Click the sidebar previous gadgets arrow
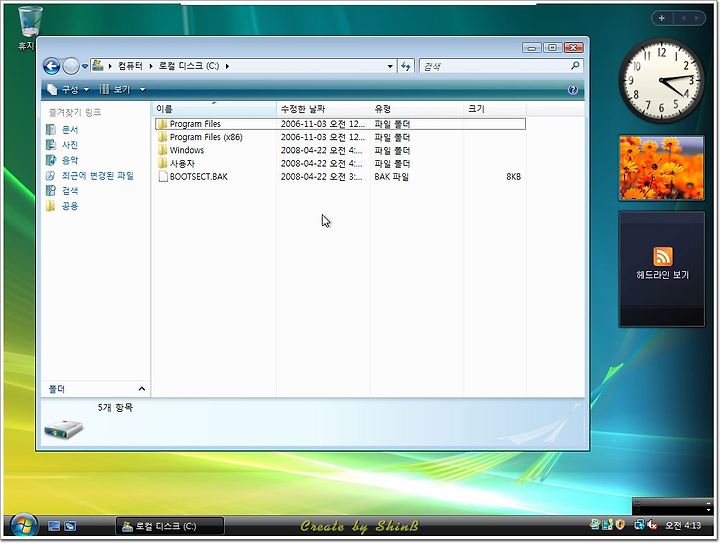This screenshot has height=543, width=720. 684,18
